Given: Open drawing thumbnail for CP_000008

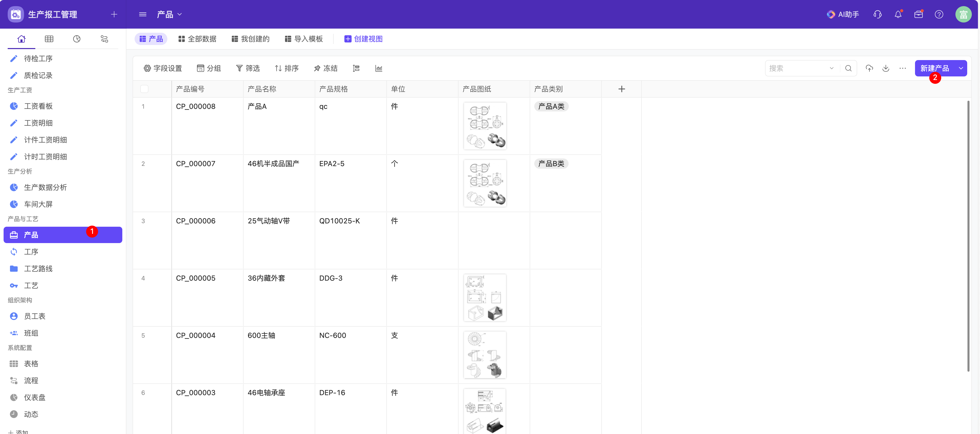Looking at the screenshot, I should (x=485, y=126).
